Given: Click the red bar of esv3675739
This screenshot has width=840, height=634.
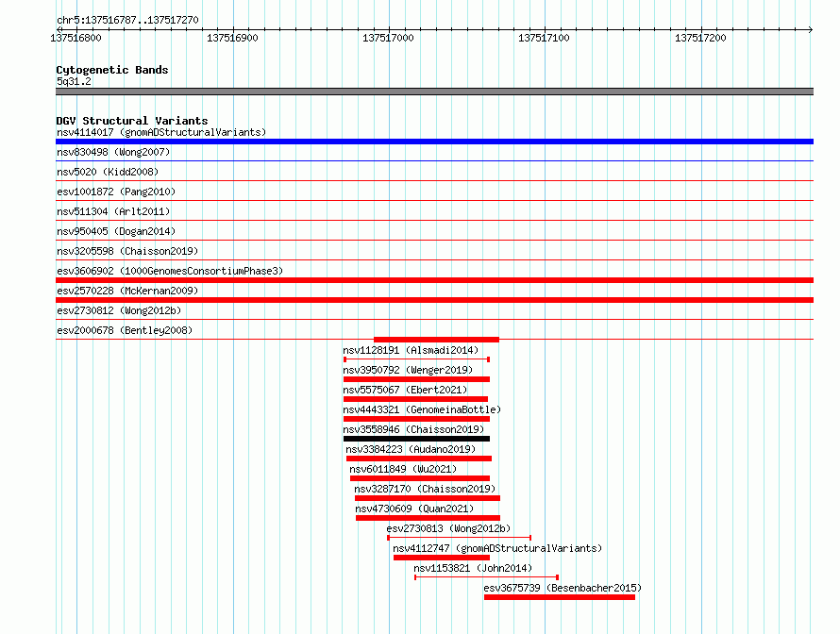Looking at the screenshot, I should 560,597.
